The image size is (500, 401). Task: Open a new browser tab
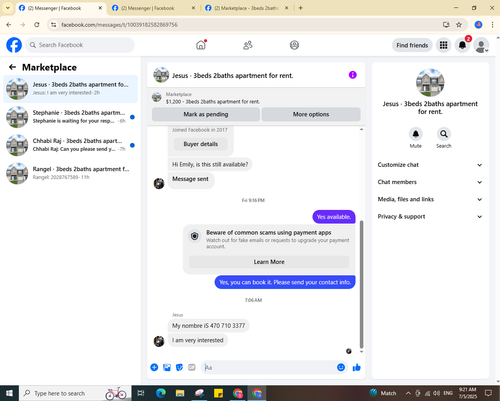(x=300, y=8)
